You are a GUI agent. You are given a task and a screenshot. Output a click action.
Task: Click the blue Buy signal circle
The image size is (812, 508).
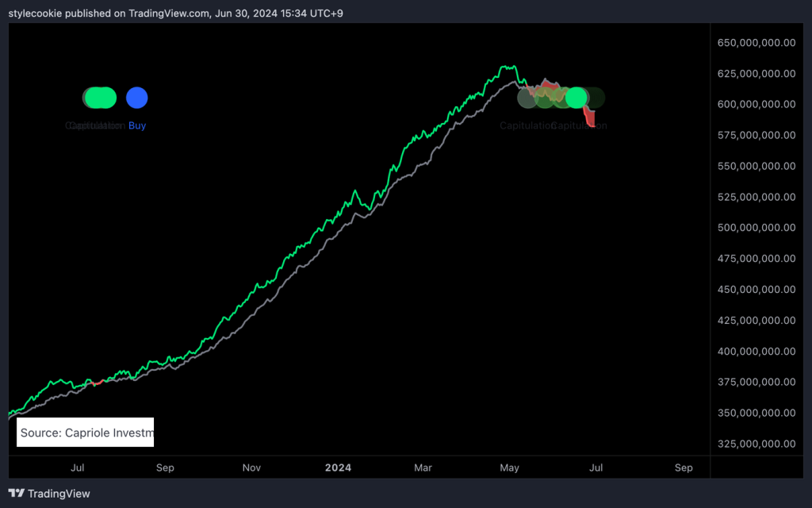click(x=137, y=98)
